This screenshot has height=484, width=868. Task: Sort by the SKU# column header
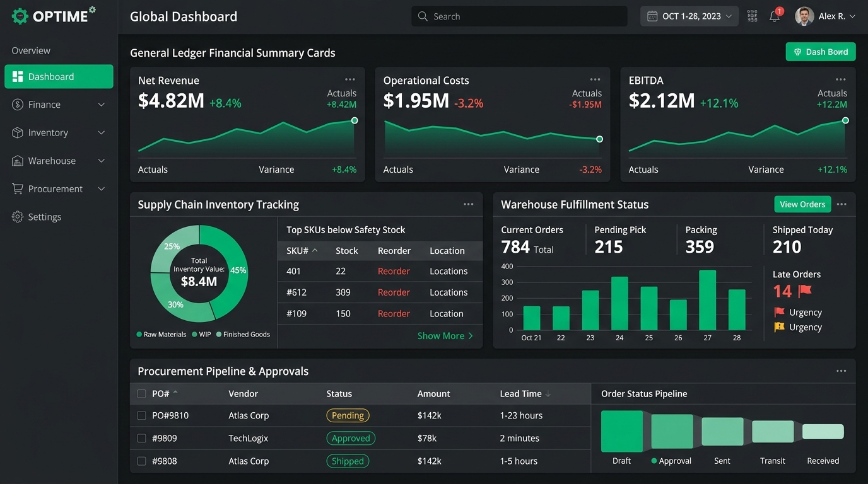point(302,251)
